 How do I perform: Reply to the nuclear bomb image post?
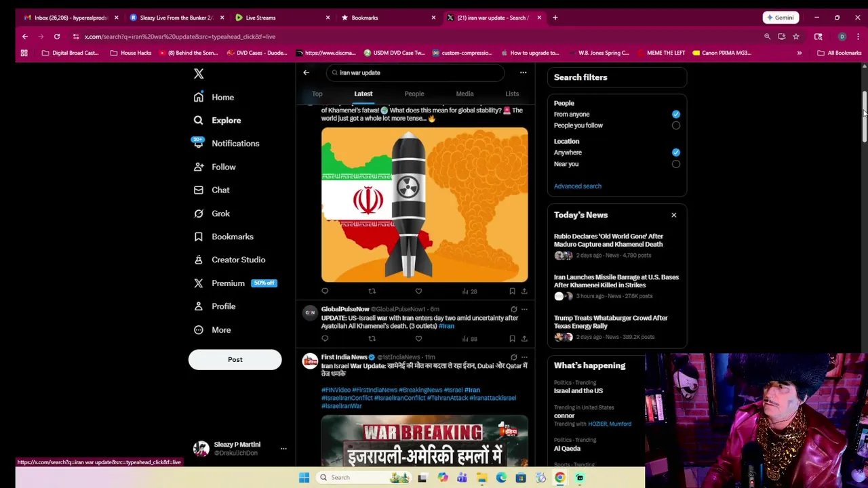(325, 291)
